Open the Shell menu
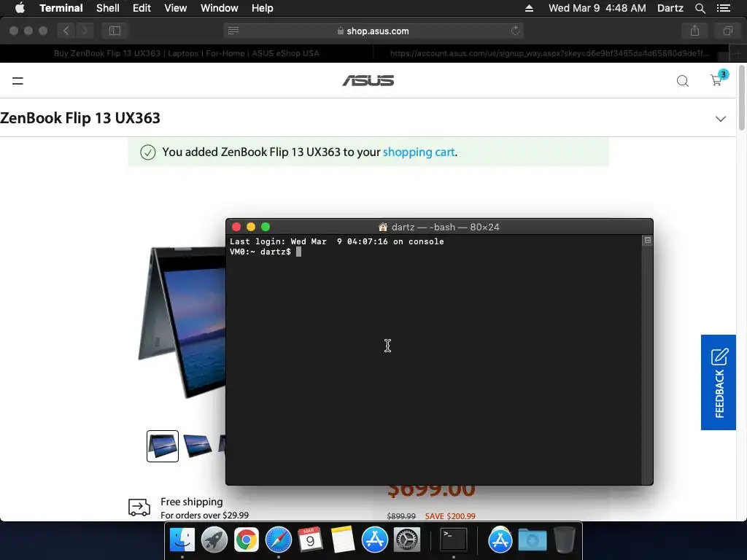This screenshot has width=747, height=560. (108, 8)
